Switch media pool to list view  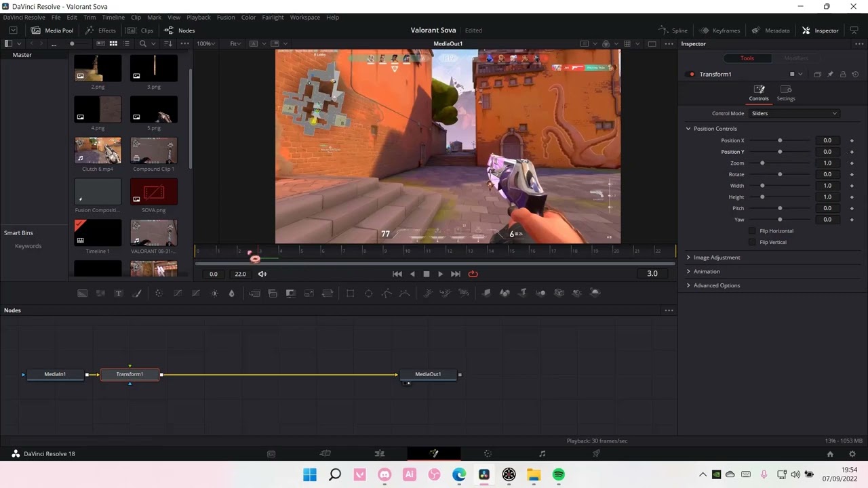point(126,43)
